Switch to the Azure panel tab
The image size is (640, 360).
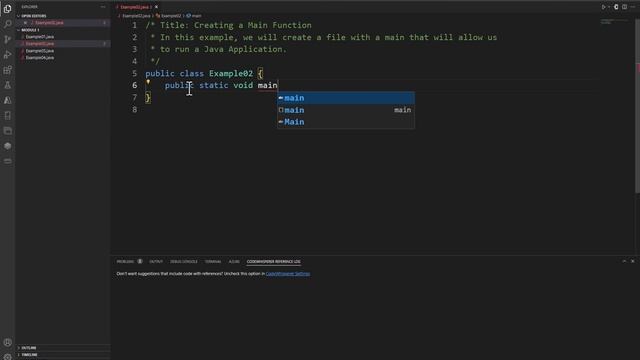[x=234, y=262]
